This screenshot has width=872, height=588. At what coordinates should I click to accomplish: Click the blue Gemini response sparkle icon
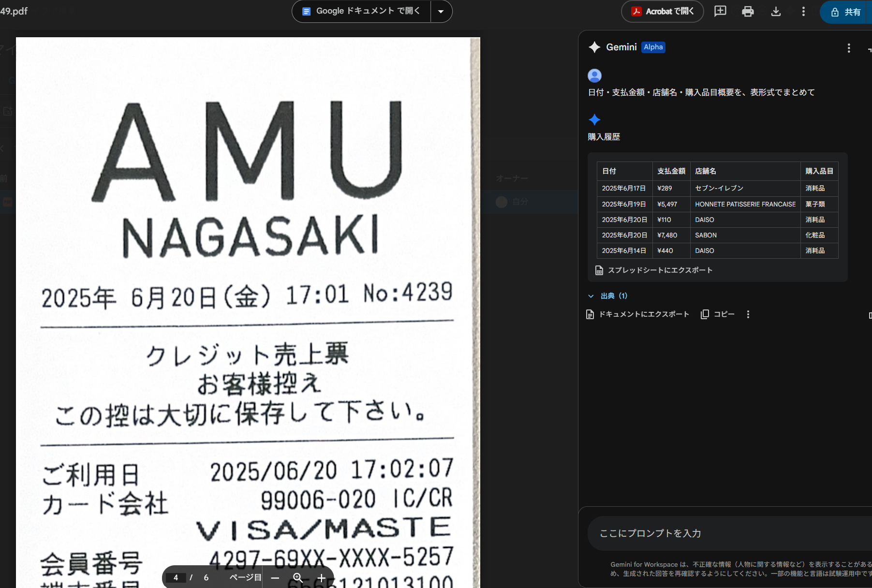point(594,119)
